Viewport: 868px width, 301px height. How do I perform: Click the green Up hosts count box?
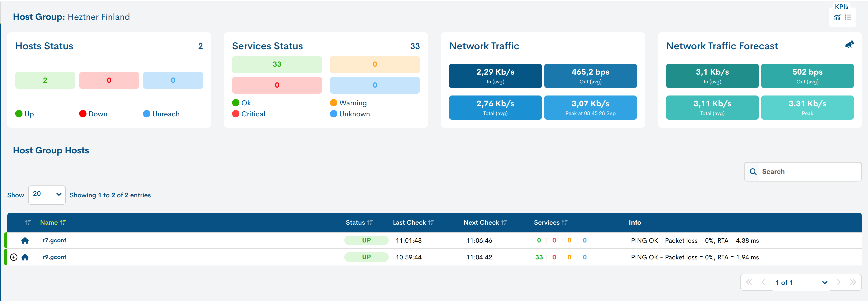(x=45, y=80)
